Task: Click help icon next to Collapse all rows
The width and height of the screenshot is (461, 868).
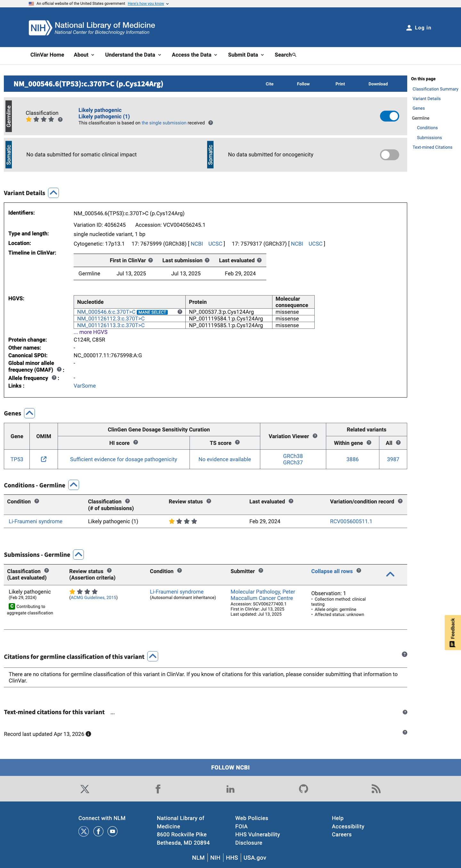Action: tap(359, 571)
